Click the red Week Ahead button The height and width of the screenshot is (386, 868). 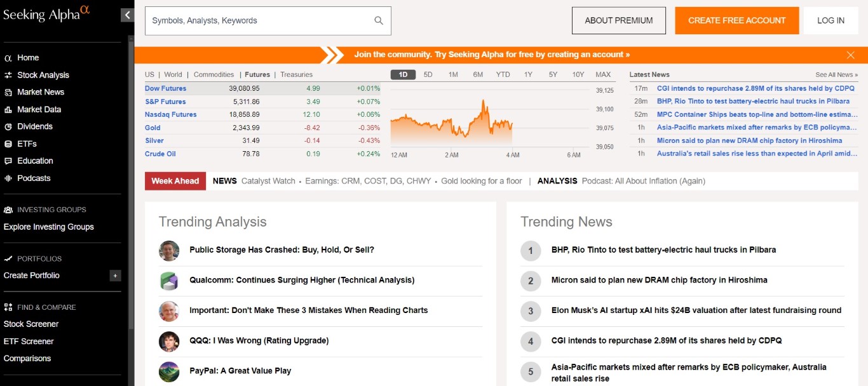pyautogui.click(x=175, y=181)
